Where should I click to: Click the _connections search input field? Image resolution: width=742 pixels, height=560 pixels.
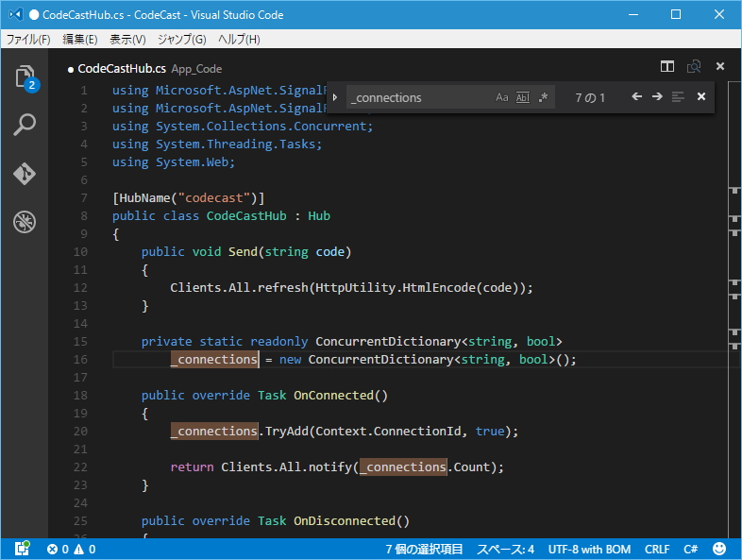pos(419,97)
